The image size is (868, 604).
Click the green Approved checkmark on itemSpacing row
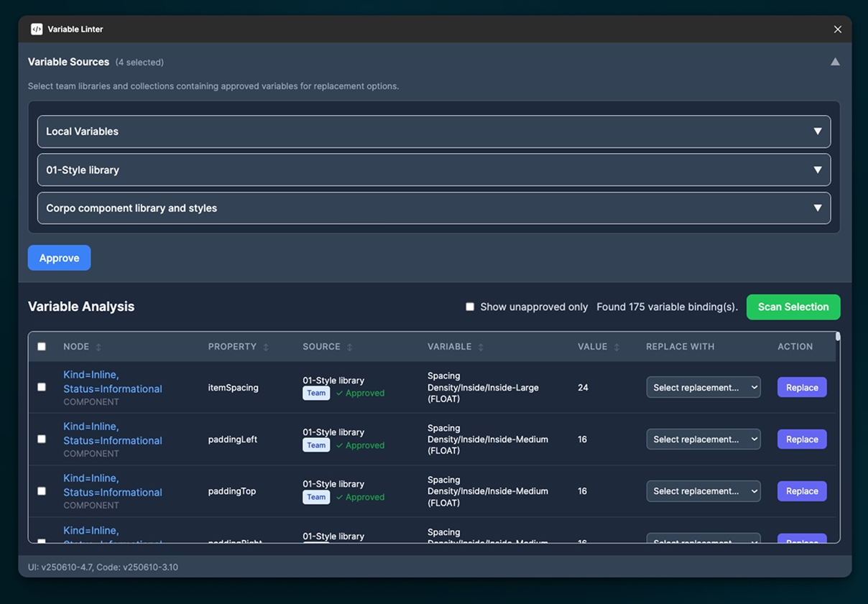pyautogui.click(x=360, y=393)
